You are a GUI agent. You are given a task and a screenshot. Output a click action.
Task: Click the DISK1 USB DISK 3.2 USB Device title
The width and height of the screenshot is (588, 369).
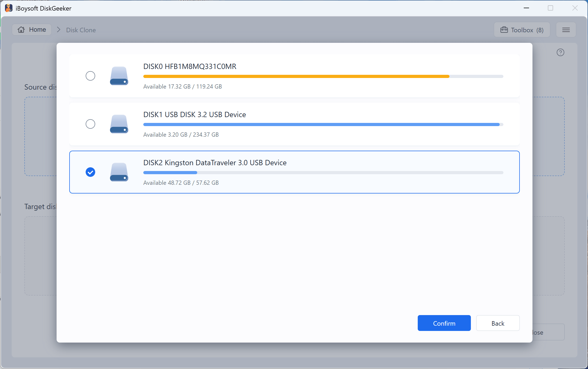[195, 114]
